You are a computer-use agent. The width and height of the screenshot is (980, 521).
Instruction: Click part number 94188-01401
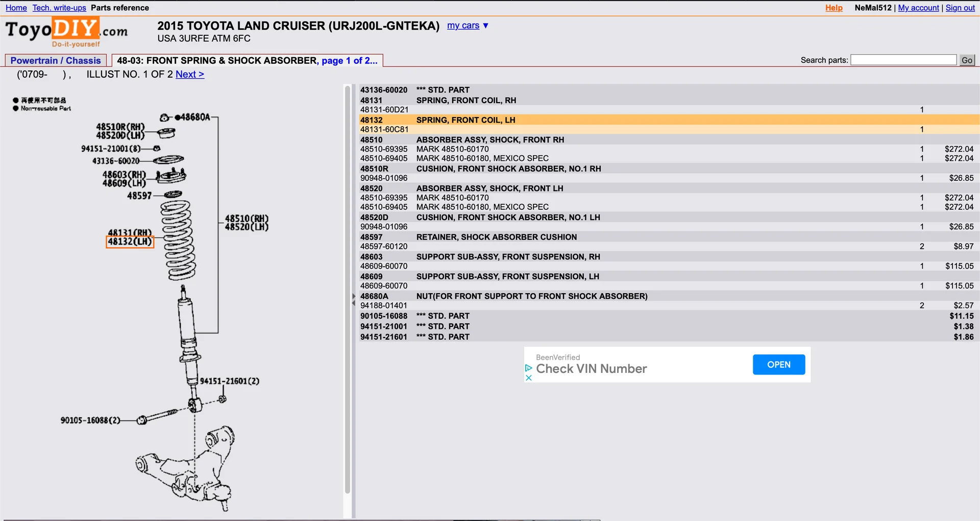(x=384, y=305)
